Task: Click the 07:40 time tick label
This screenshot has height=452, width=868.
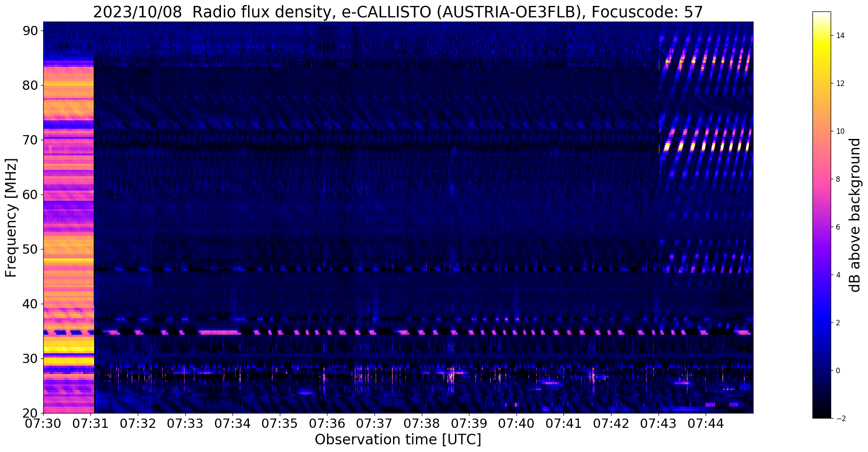Action: point(516,423)
